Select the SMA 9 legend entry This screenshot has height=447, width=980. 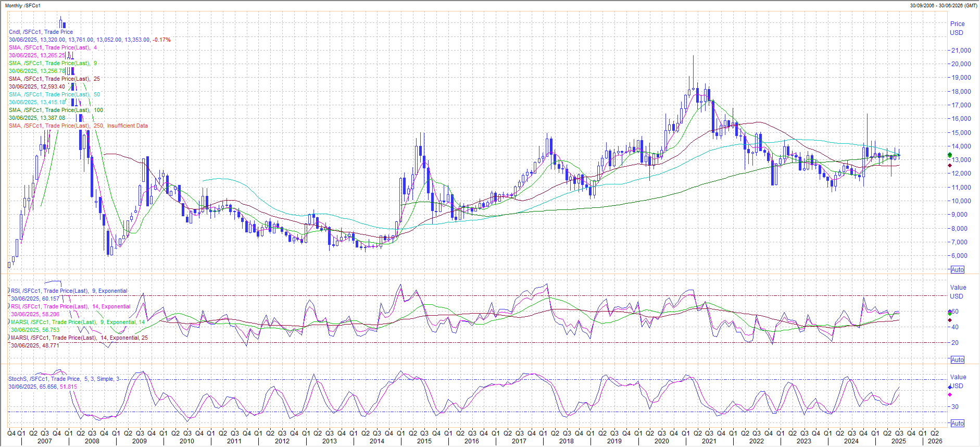(x=53, y=63)
